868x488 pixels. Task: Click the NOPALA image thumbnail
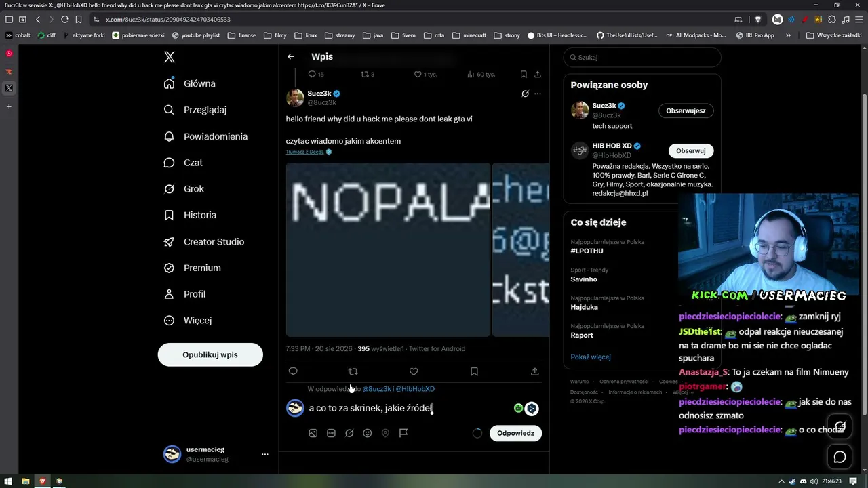(x=388, y=249)
